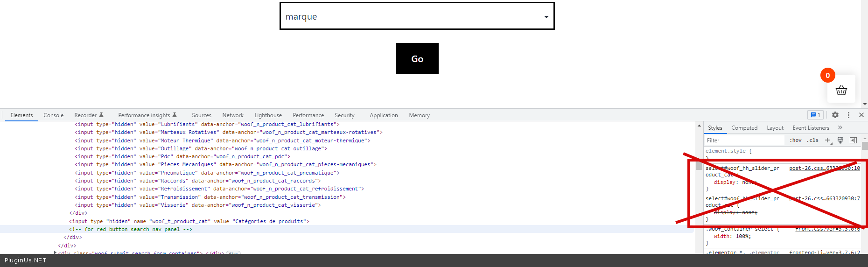
Task: Click the Styles Filter input field
Action: [744, 140]
